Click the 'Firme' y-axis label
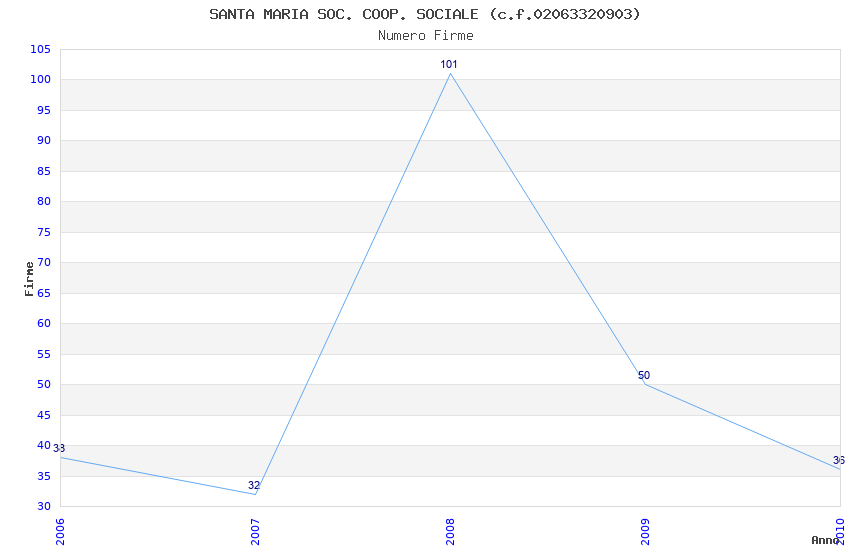This screenshot has width=850, height=550. click(x=29, y=279)
